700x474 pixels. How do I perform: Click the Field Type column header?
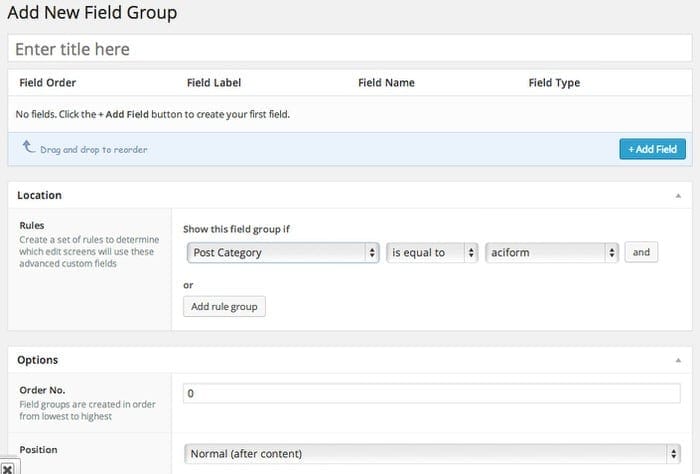554,83
